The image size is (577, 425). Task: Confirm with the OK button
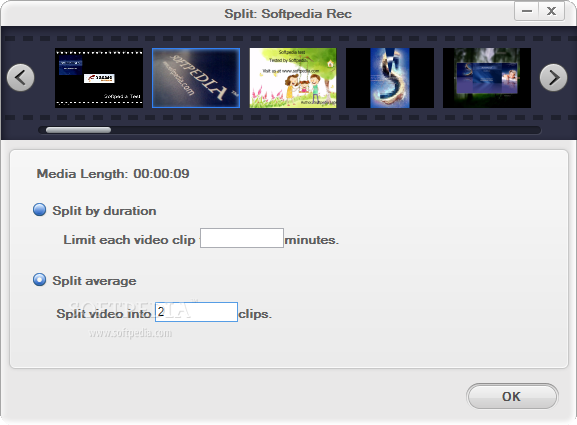tap(512, 396)
